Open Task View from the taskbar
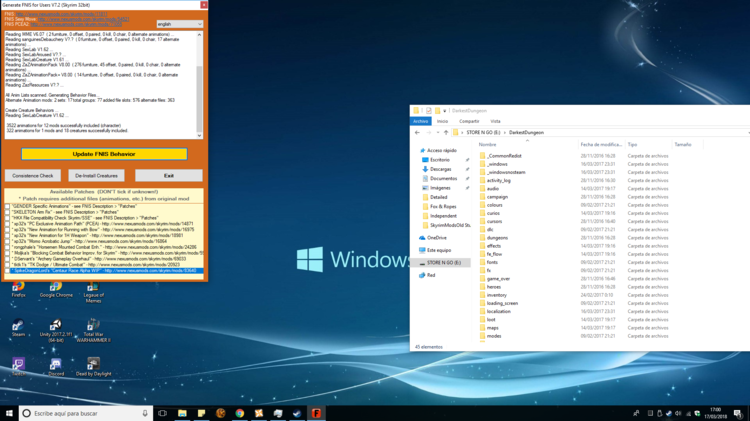The width and height of the screenshot is (750, 421). [163, 413]
